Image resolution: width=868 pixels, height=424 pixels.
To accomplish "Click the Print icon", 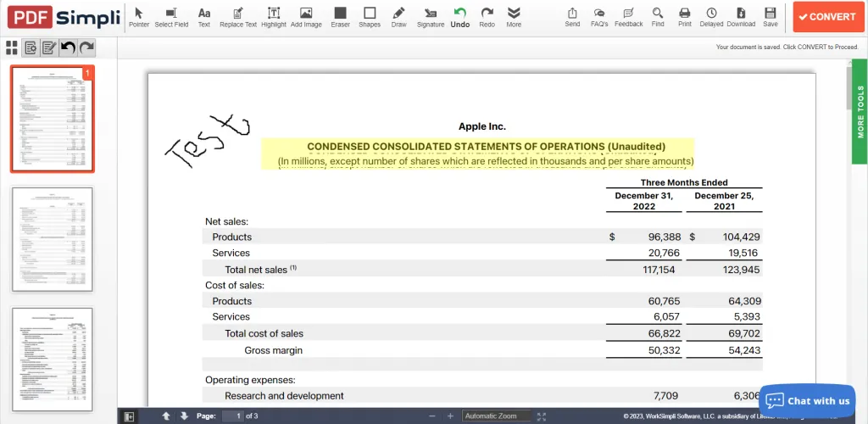I will 685,17.
